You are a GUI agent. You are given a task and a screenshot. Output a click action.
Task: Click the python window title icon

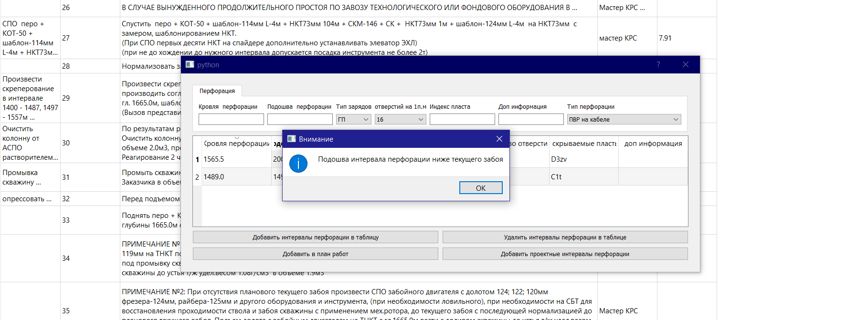190,64
